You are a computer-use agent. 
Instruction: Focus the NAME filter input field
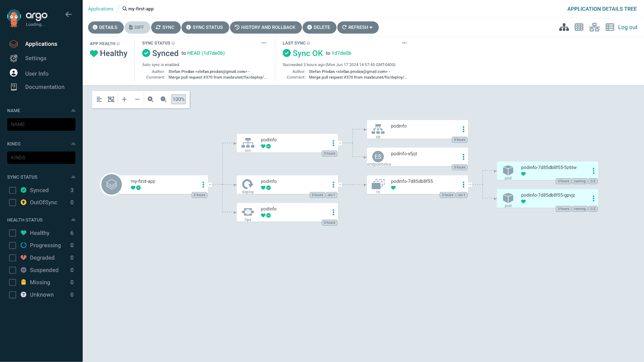pos(41,124)
